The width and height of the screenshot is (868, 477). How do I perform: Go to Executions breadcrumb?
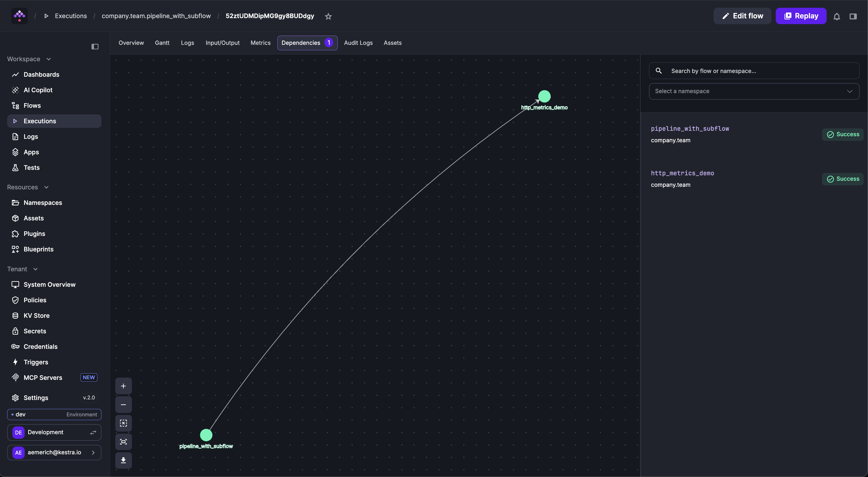71,16
